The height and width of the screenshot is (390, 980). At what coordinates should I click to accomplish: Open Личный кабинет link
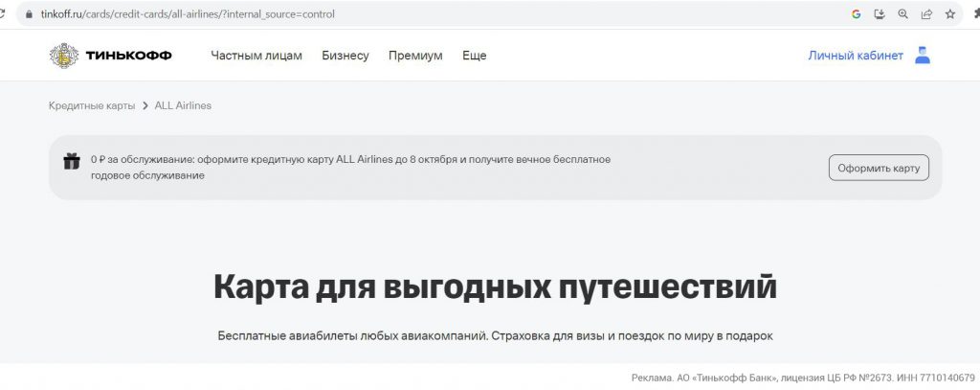tap(856, 56)
